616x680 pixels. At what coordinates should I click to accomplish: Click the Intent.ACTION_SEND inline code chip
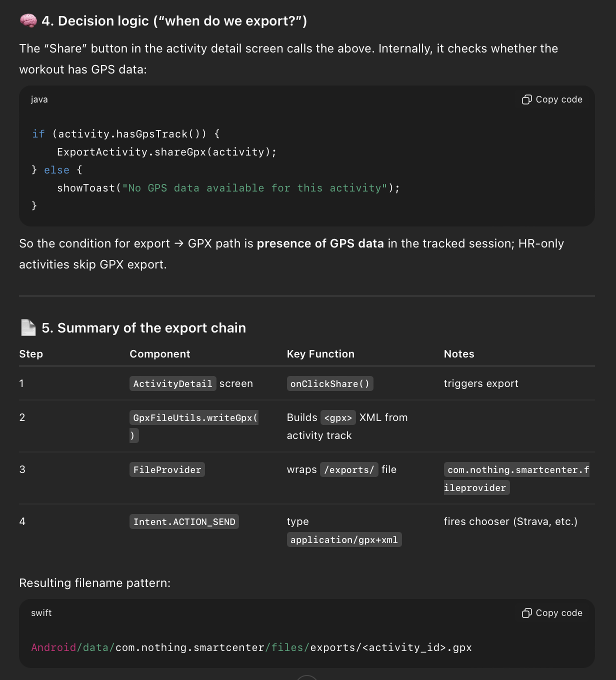(x=184, y=521)
